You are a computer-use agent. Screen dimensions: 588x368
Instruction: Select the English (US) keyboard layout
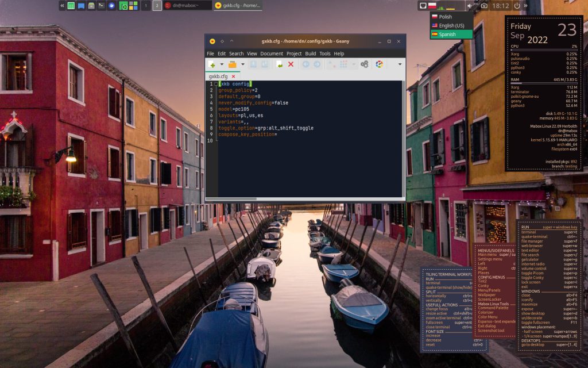click(x=447, y=25)
